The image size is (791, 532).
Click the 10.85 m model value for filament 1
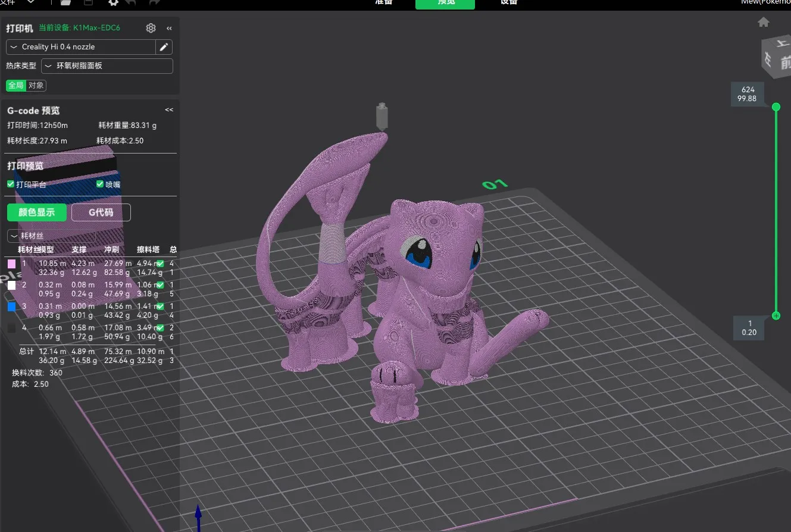pyautogui.click(x=52, y=264)
